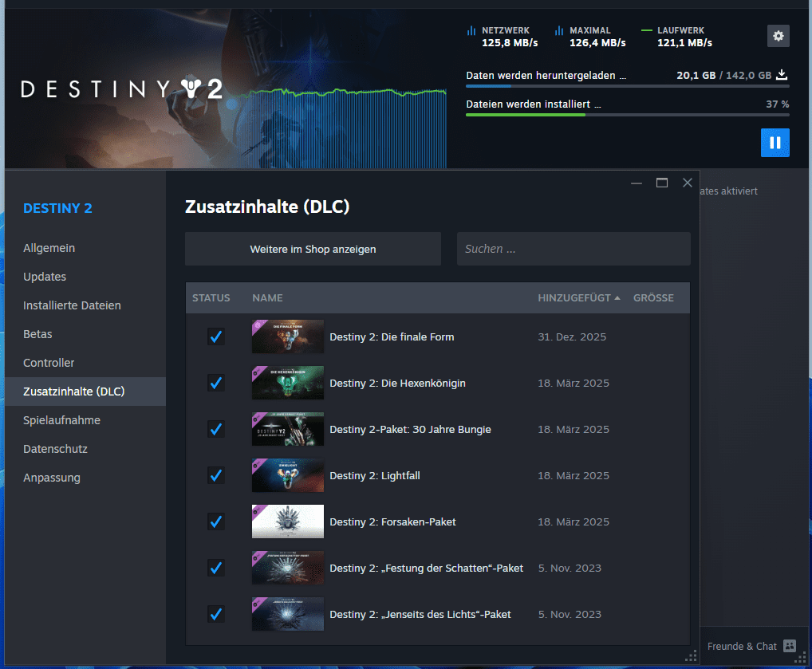Open the Updates settings tab
This screenshot has width=812, height=669.
85,277
